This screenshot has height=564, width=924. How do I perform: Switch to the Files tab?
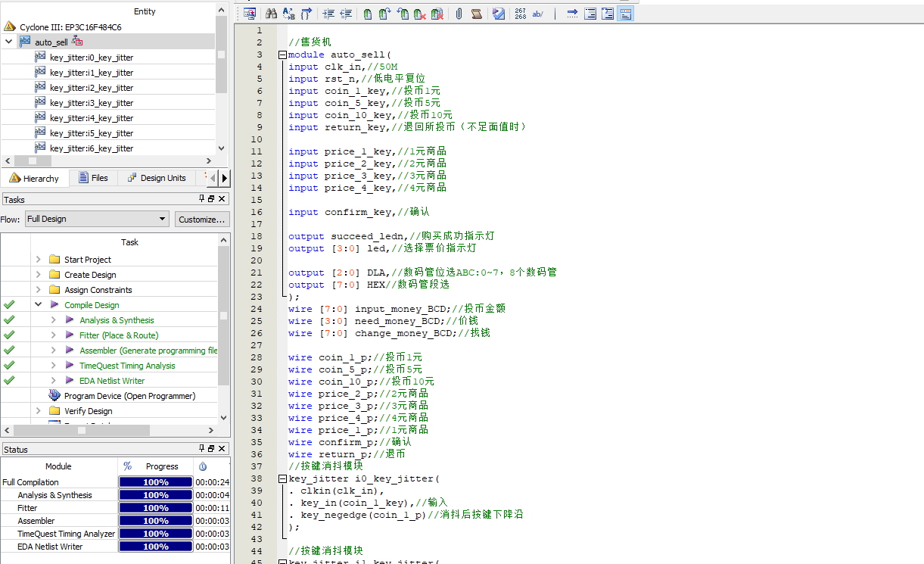pos(92,178)
